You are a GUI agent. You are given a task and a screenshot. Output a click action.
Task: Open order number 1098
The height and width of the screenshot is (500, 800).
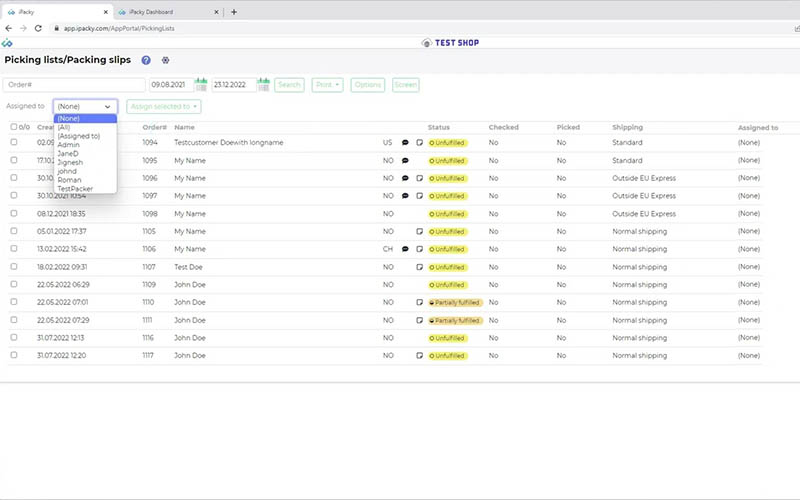click(x=149, y=214)
